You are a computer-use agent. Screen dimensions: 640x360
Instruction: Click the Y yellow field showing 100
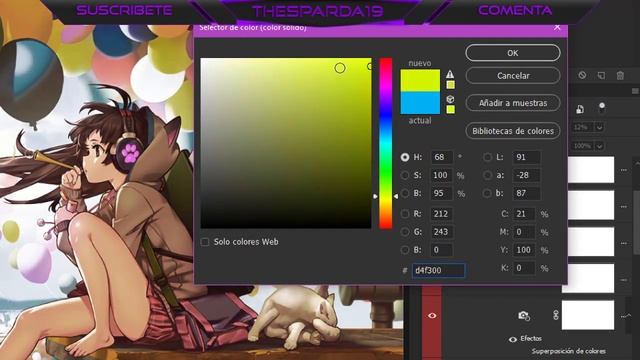pos(524,250)
